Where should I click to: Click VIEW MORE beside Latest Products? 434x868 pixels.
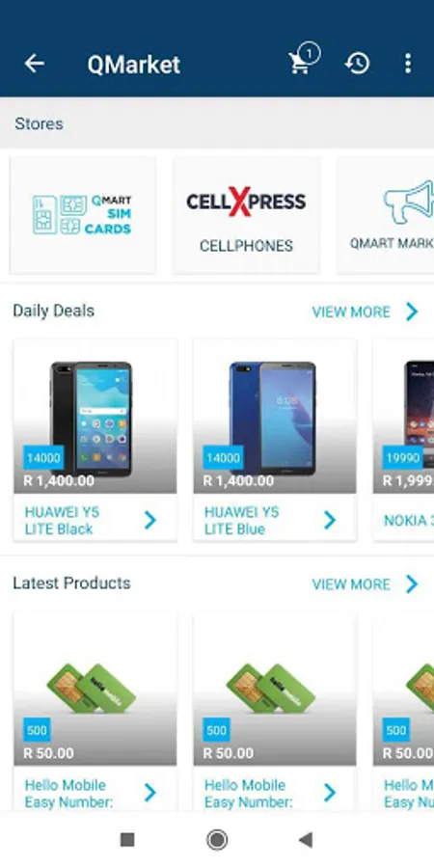coord(351,584)
